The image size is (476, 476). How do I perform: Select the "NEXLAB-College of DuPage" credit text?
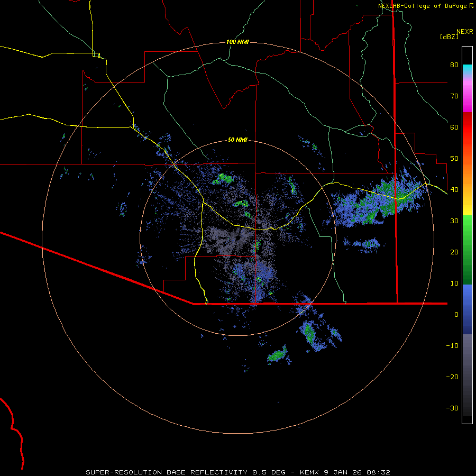[x=422, y=6]
